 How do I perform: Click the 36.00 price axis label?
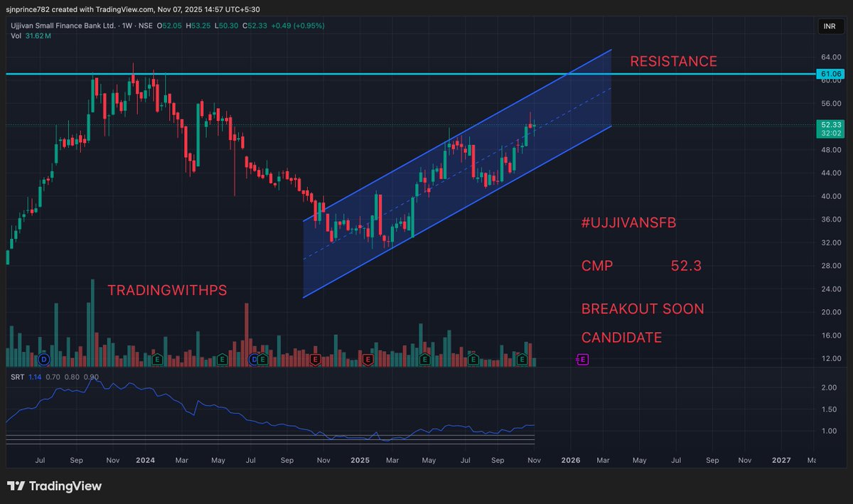click(x=831, y=220)
